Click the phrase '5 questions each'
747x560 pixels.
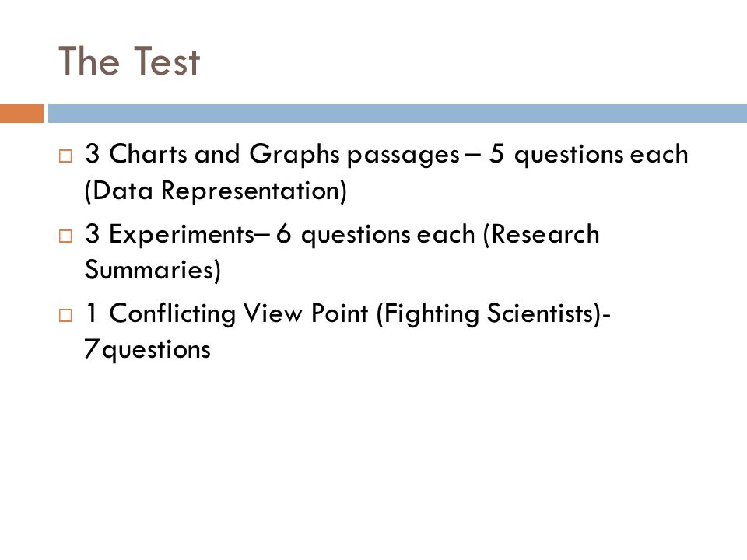(588, 155)
